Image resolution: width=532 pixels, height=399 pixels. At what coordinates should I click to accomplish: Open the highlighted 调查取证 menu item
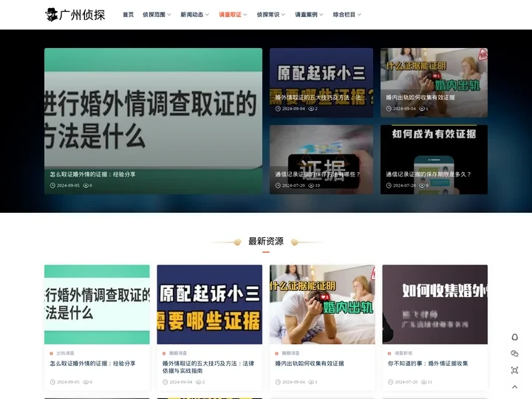click(x=230, y=15)
